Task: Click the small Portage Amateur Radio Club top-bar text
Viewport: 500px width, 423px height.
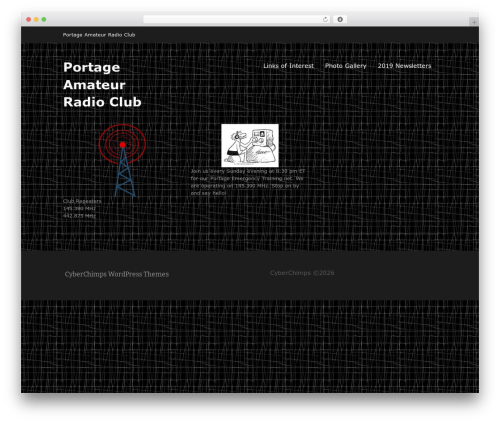Action: click(99, 35)
